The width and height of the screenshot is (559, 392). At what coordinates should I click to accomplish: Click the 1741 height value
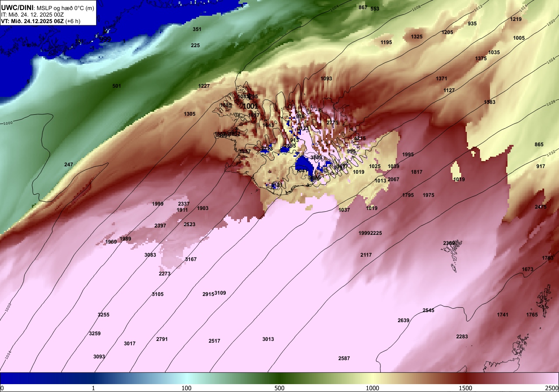[x=503, y=315]
